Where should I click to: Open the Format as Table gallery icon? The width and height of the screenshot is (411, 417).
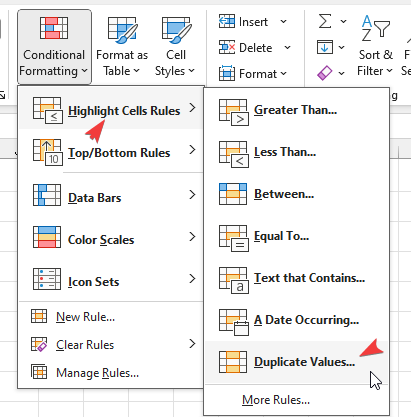[122, 30]
